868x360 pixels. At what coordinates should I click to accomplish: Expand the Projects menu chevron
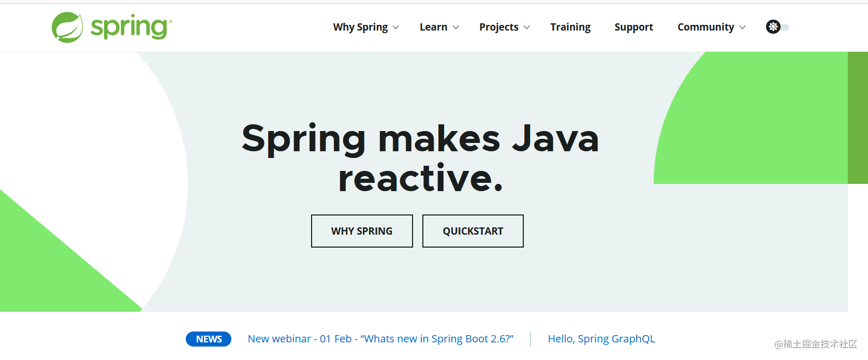pyautogui.click(x=527, y=27)
